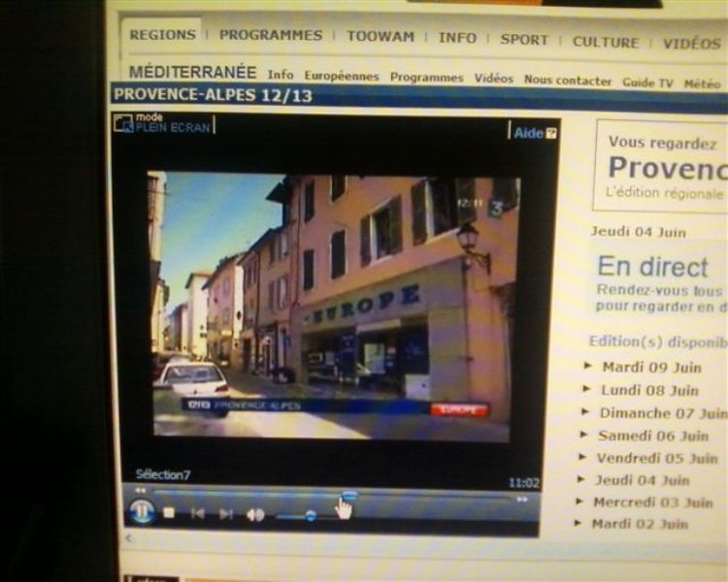Open the Vidéos sub-navigation link
728x582 pixels.
point(493,79)
